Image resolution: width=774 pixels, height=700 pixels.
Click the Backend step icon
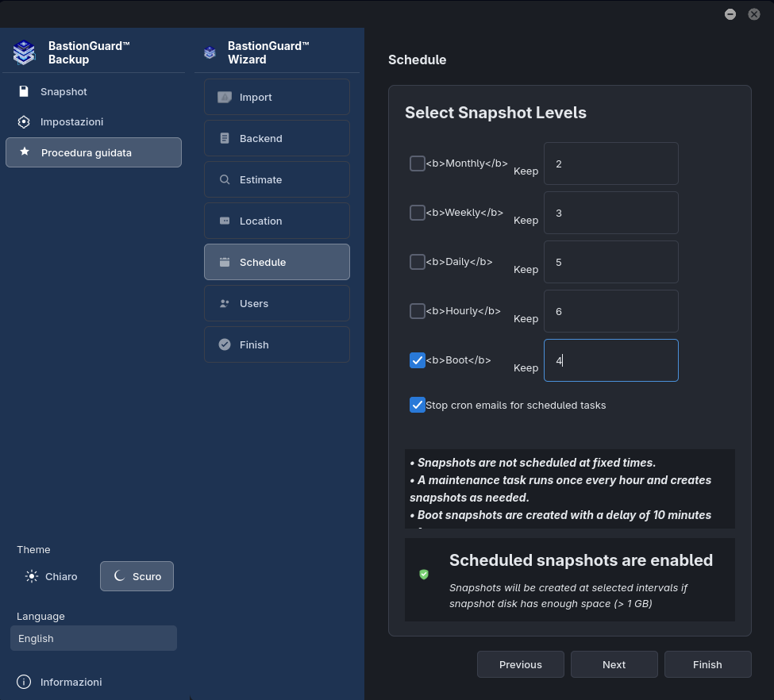pyautogui.click(x=225, y=138)
